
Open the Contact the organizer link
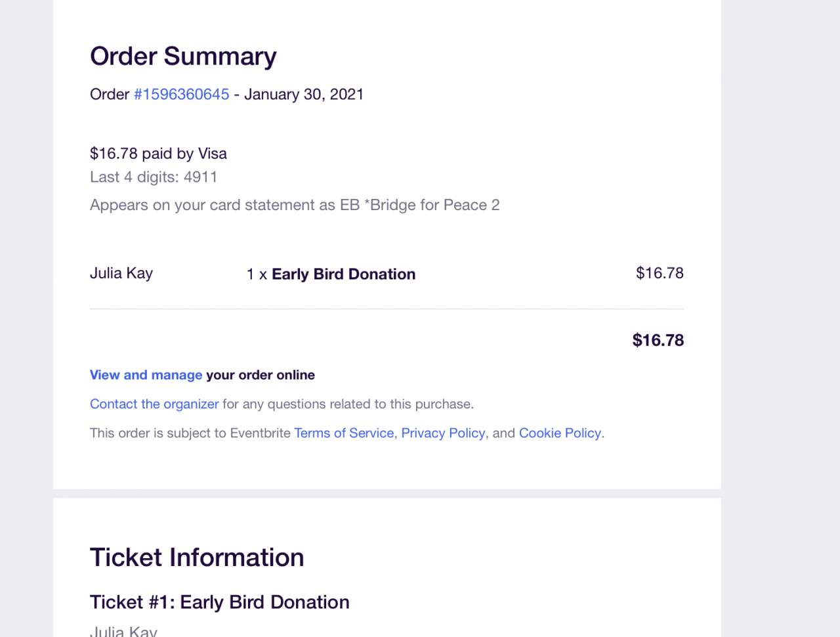coord(154,404)
